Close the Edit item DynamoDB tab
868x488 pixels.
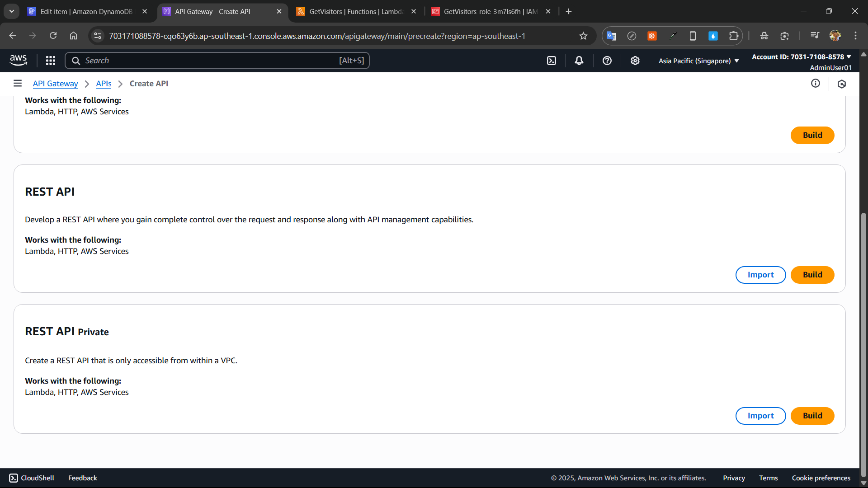(x=145, y=11)
